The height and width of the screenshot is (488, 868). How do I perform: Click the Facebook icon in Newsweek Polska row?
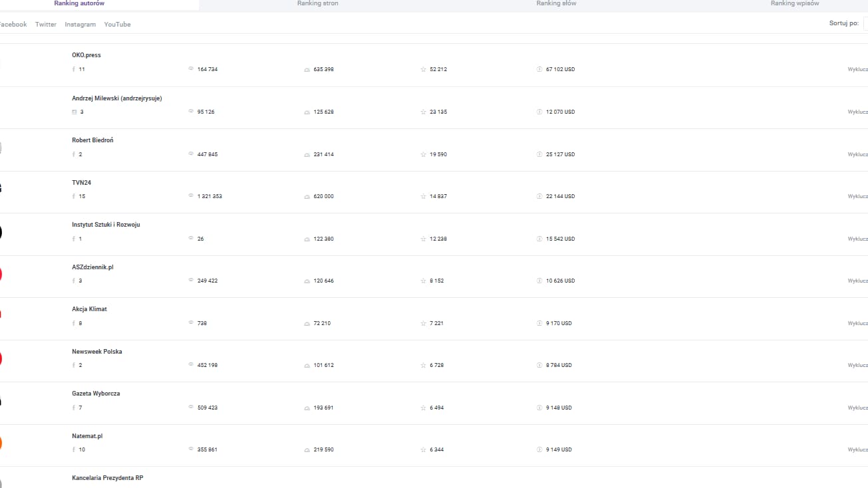pyautogui.click(x=74, y=365)
